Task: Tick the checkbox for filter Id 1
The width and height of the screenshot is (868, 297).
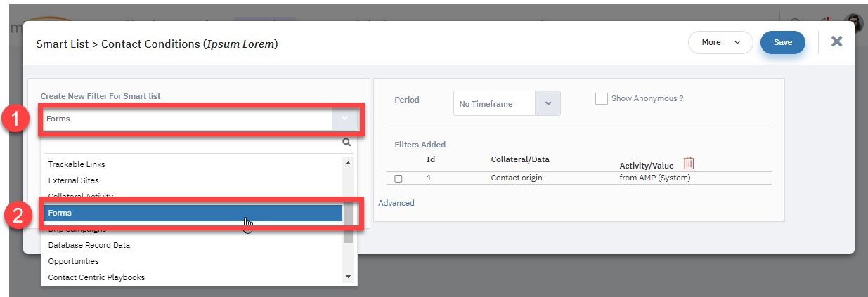Action: [x=399, y=178]
